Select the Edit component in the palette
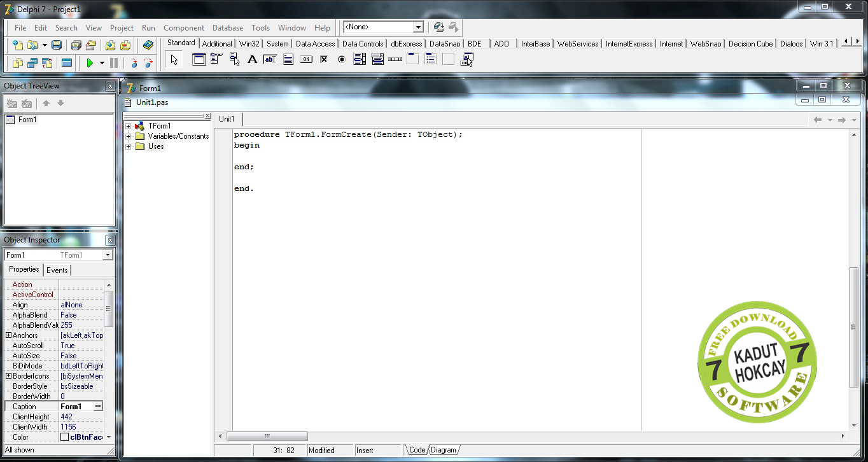868x462 pixels. pyautogui.click(x=270, y=60)
